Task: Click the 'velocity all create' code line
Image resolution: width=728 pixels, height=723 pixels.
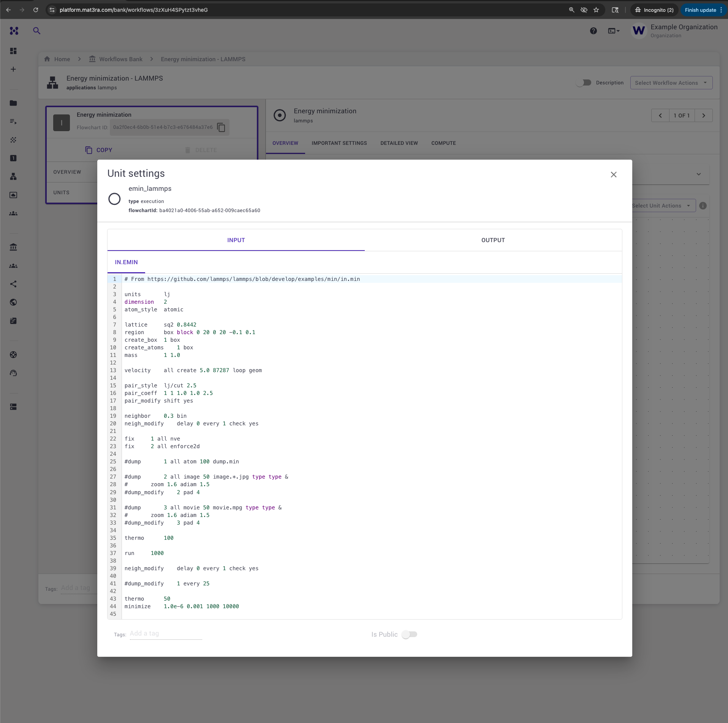Action: pos(193,370)
